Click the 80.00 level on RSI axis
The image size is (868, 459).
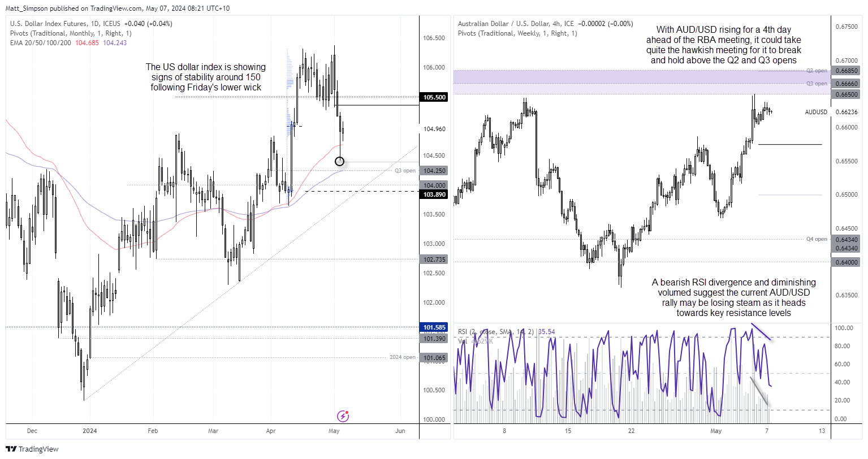(x=841, y=346)
